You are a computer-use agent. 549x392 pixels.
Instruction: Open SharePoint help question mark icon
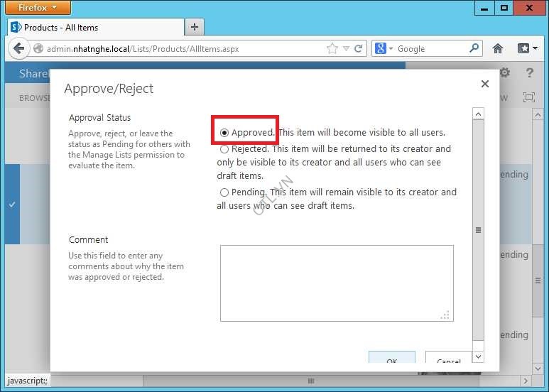pos(529,73)
